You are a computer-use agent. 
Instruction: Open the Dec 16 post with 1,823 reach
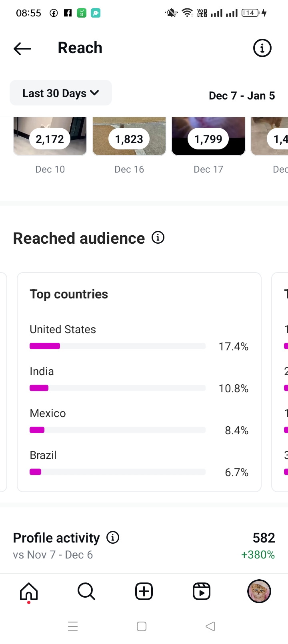(x=129, y=137)
